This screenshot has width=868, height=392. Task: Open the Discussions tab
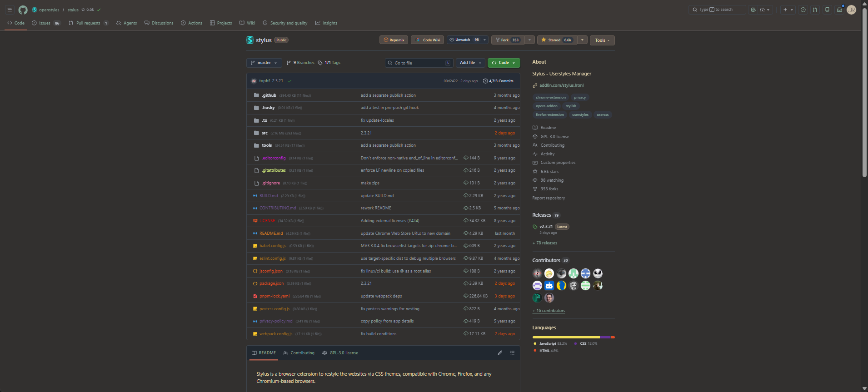[159, 23]
